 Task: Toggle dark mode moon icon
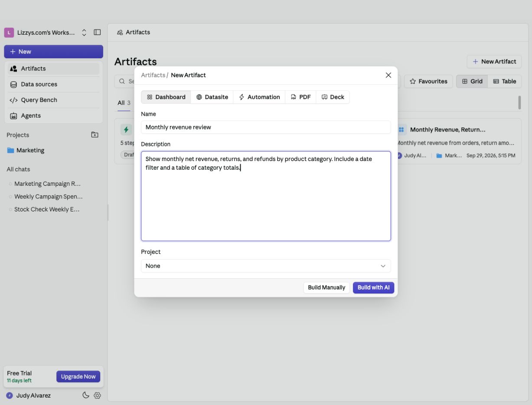tap(86, 395)
